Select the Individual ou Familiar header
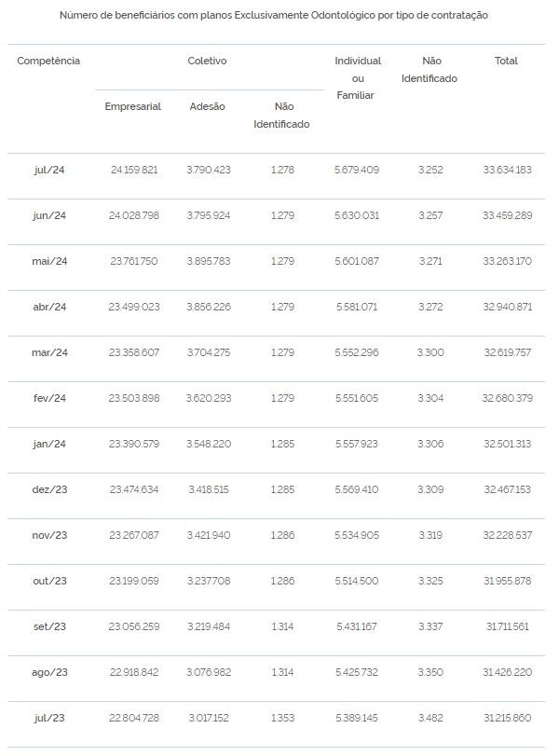Image resolution: width=559 pixels, height=756 pixels. [357, 78]
